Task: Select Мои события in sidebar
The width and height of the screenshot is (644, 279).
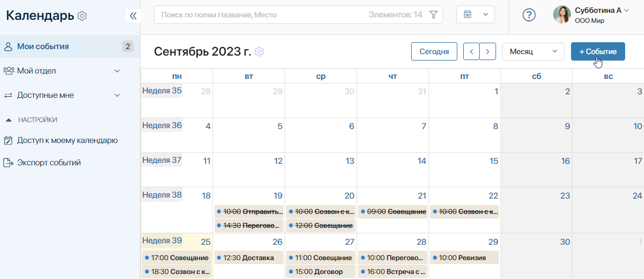Action: click(x=70, y=47)
